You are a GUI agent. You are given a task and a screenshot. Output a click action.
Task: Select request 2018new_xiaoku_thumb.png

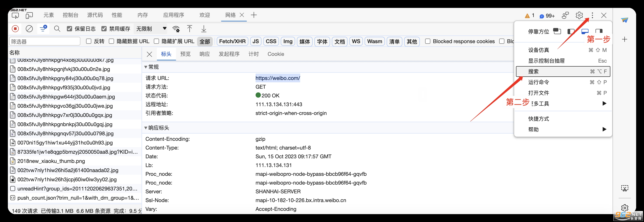pyautogui.click(x=51, y=161)
